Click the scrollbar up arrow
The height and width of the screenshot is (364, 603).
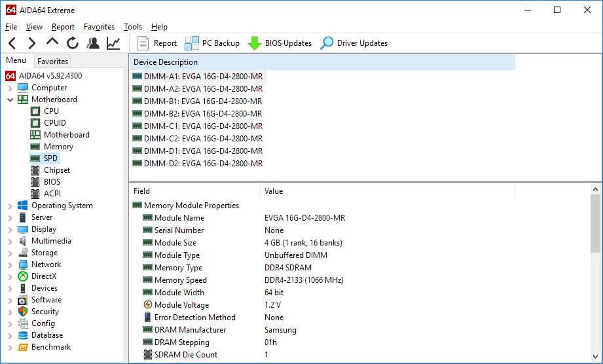tap(595, 189)
